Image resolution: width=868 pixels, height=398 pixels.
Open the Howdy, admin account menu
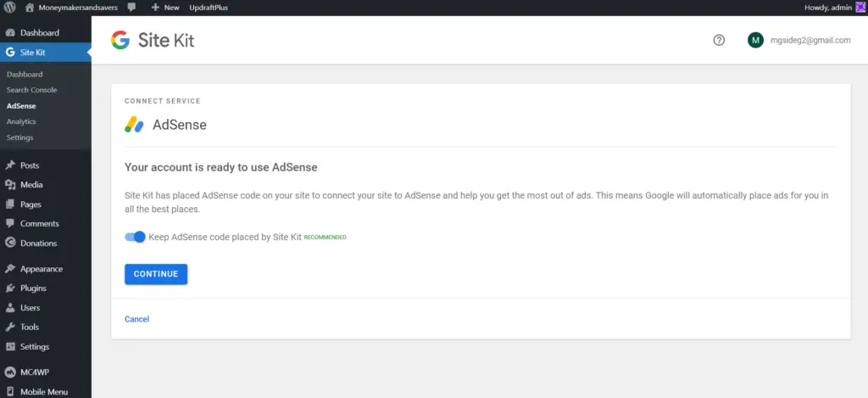click(x=829, y=7)
